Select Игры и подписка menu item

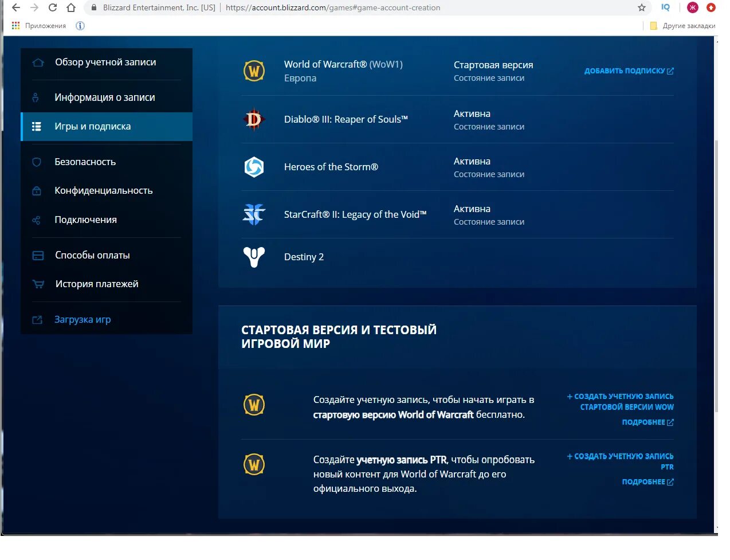[x=107, y=127]
